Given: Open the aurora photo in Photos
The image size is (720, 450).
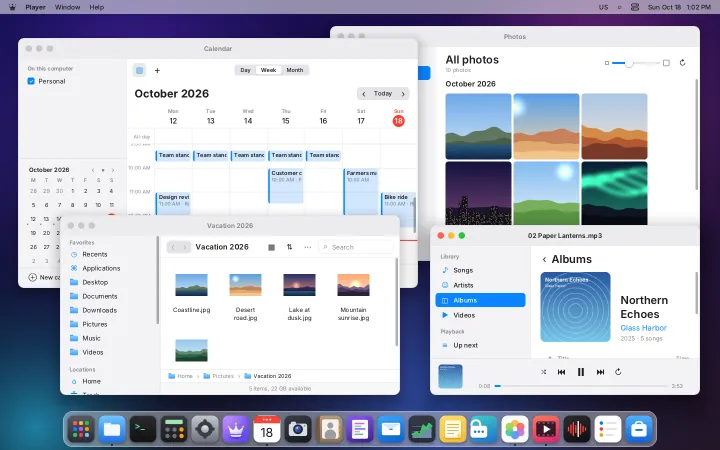Looking at the screenshot, I should 614,193.
